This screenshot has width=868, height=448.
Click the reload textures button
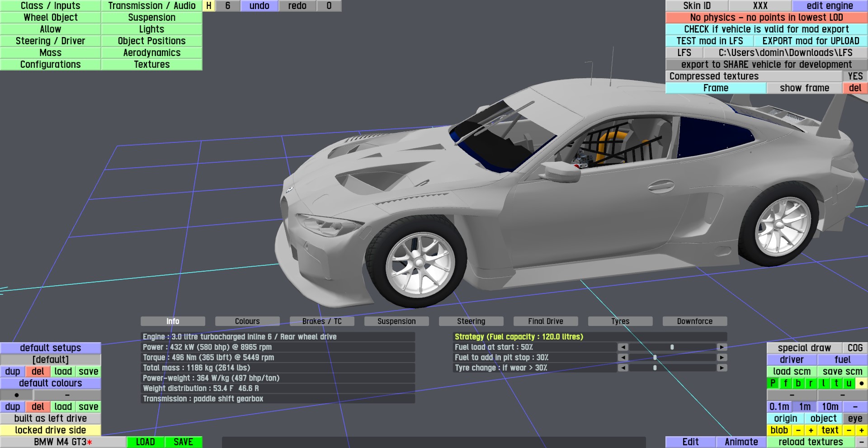coord(811,442)
